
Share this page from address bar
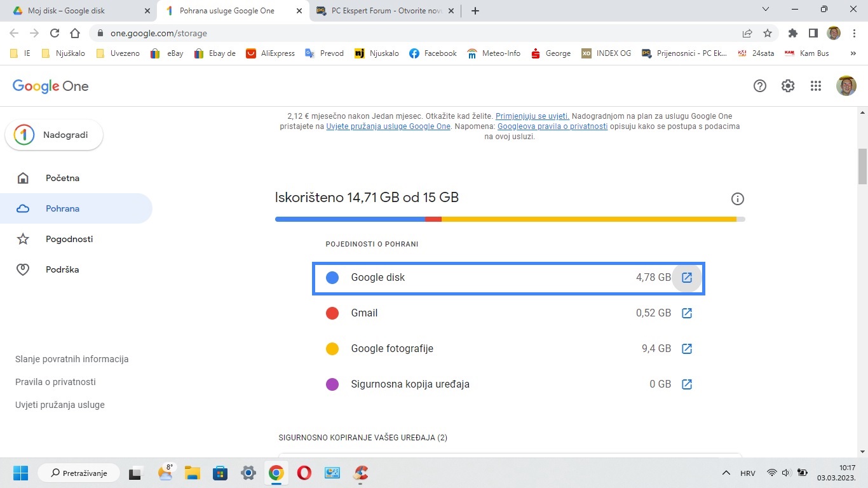tap(747, 33)
